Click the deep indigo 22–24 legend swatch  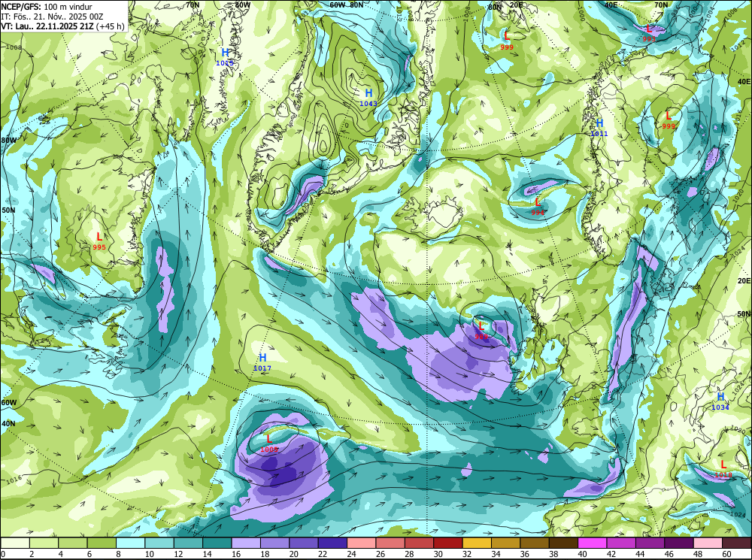coord(332,543)
